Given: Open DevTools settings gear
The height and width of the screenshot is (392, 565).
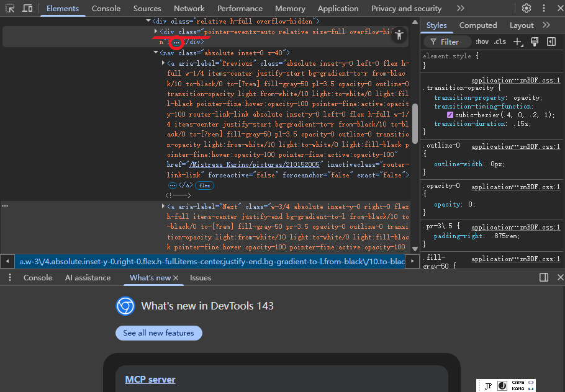Looking at the screenshot, I should pos(526,9).
